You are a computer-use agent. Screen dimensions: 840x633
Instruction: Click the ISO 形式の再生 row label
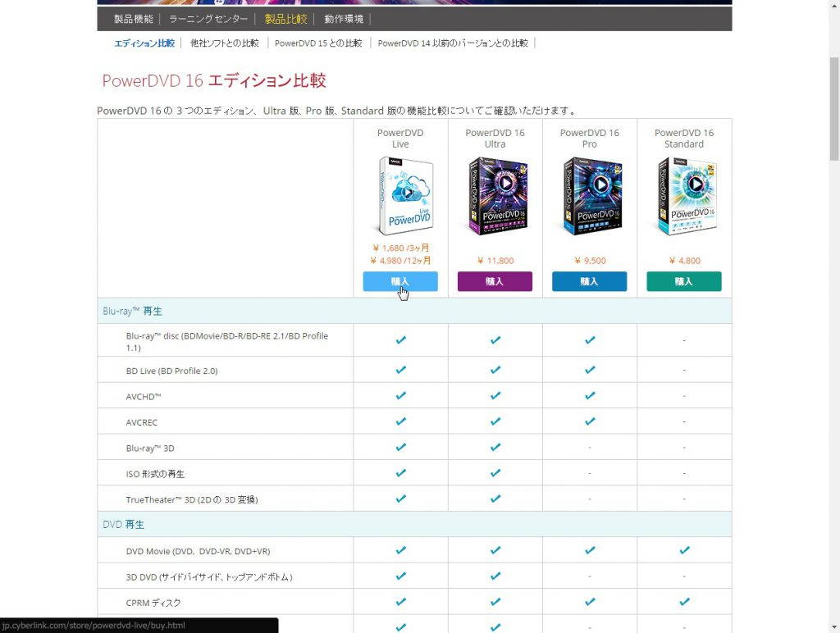pyautogui.click(x=155, y=474)
